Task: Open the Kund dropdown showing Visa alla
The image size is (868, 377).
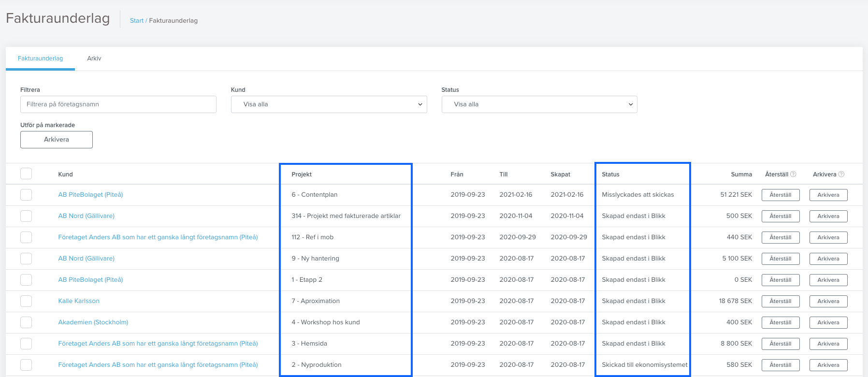Action: coord(329,104)
